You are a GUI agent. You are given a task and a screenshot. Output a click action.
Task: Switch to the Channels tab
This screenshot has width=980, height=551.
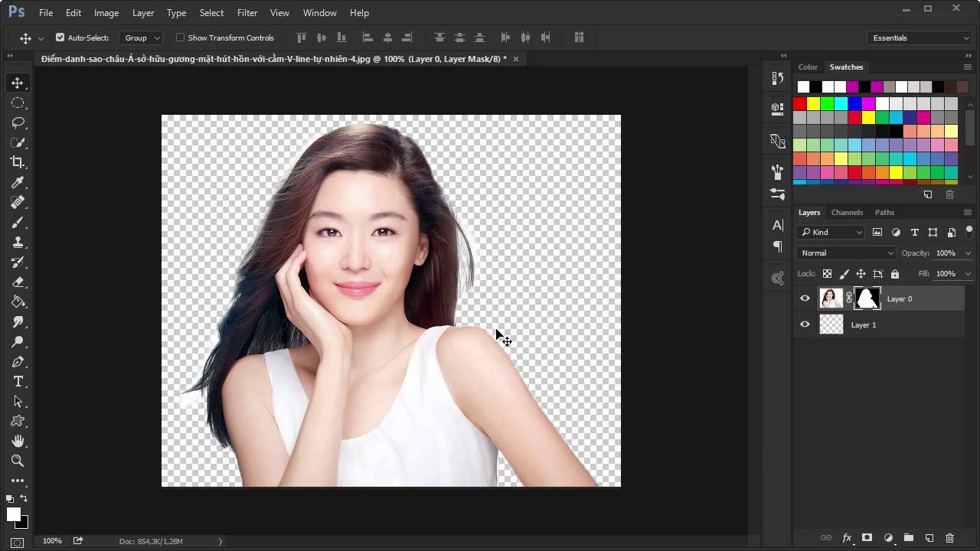847,212
